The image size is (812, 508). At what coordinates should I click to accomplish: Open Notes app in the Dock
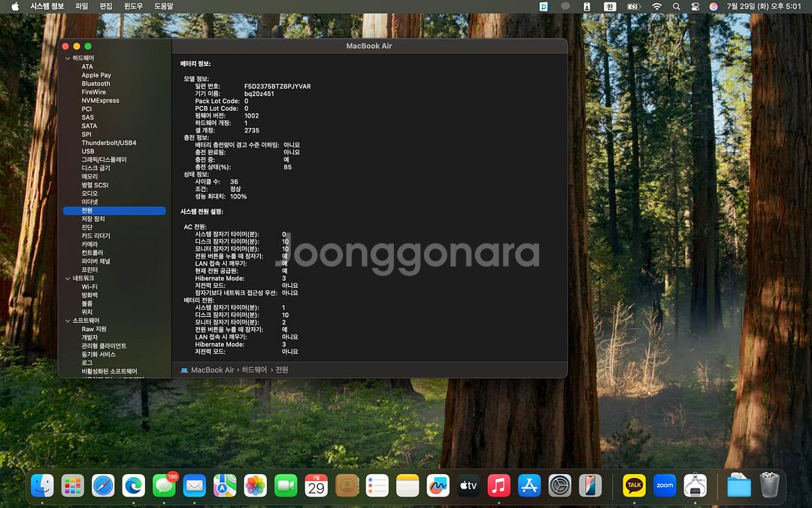[x=408, y=485]
